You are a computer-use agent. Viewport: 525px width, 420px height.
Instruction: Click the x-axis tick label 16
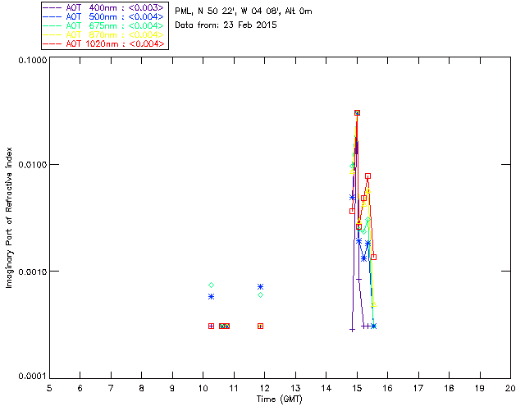click(388, 389)
